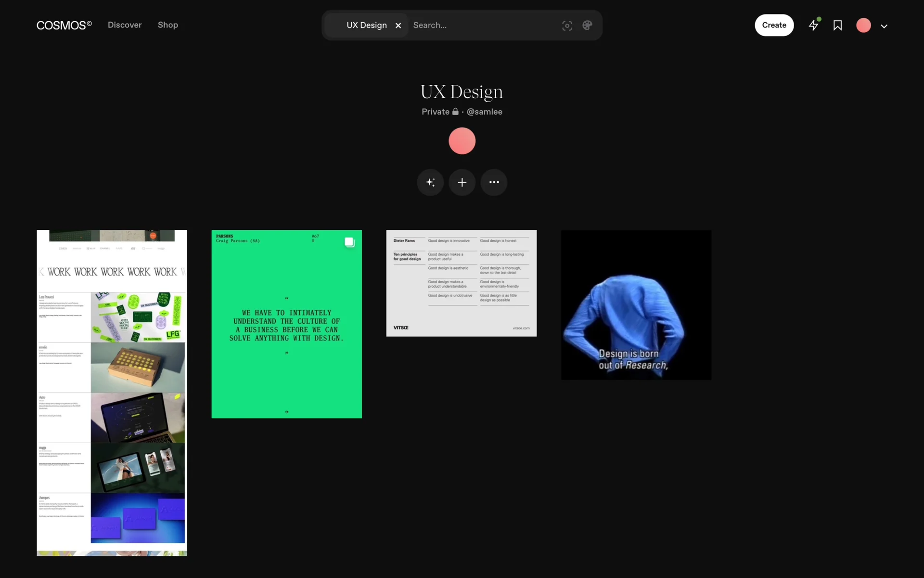Expand the account dropdown chevron
Viewport: 924px width, 578px height.
coord(884,26)
